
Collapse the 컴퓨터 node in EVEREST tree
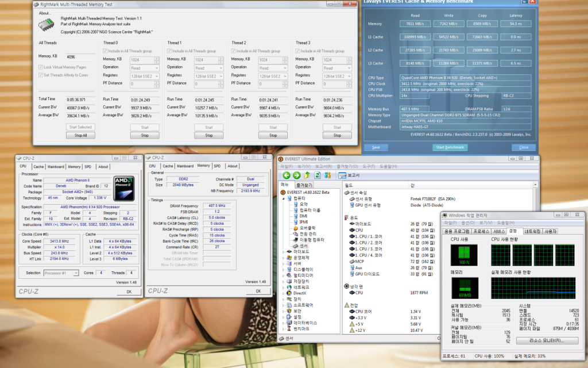point(284,198)
